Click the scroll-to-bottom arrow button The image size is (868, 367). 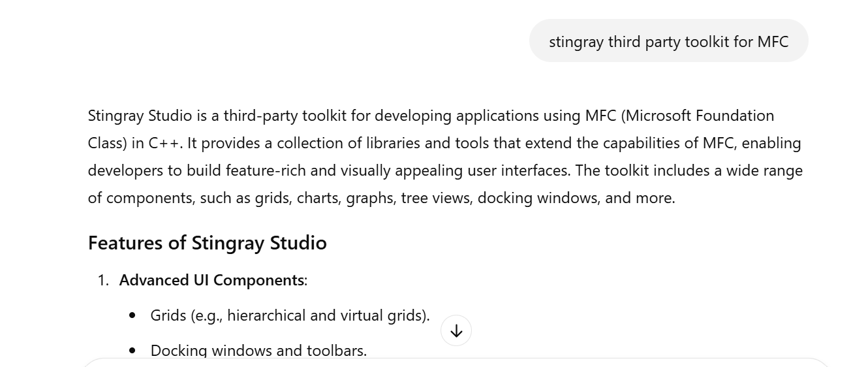(x=456, y=331)
